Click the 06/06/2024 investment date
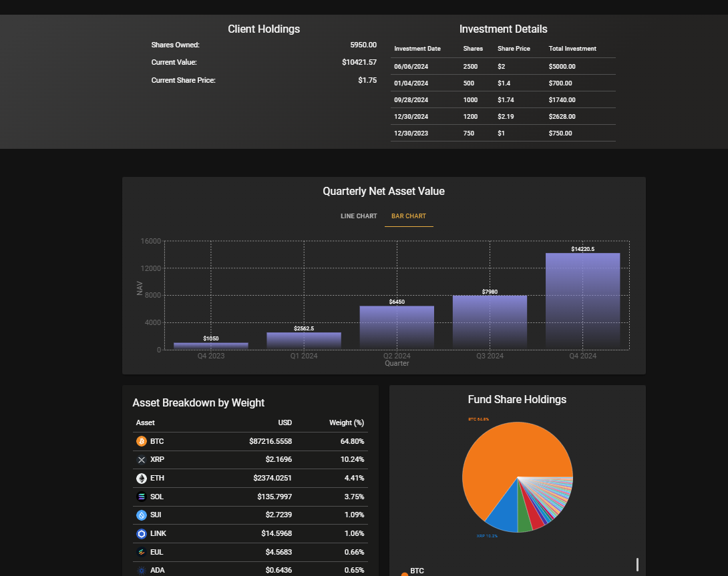728x576 pixels. 411,66
